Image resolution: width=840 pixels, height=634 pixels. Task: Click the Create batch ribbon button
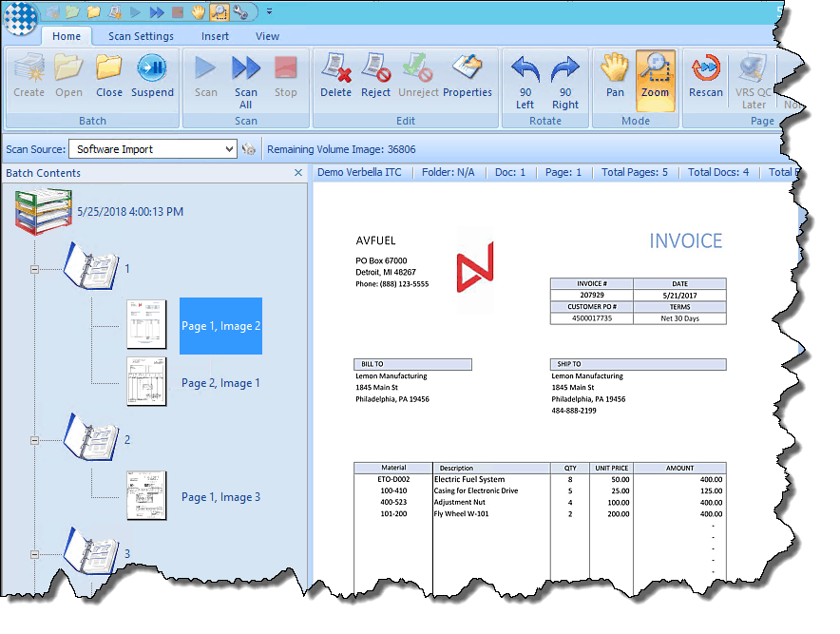pos(29,76)
